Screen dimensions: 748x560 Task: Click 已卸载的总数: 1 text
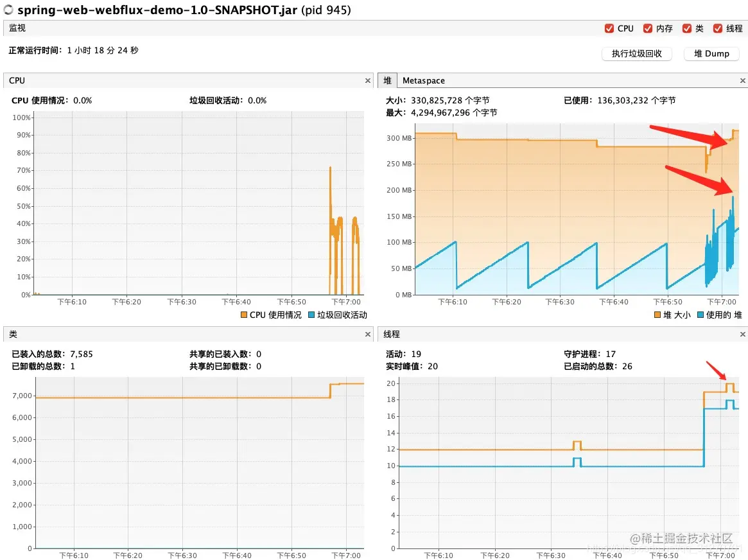[43, 366]
